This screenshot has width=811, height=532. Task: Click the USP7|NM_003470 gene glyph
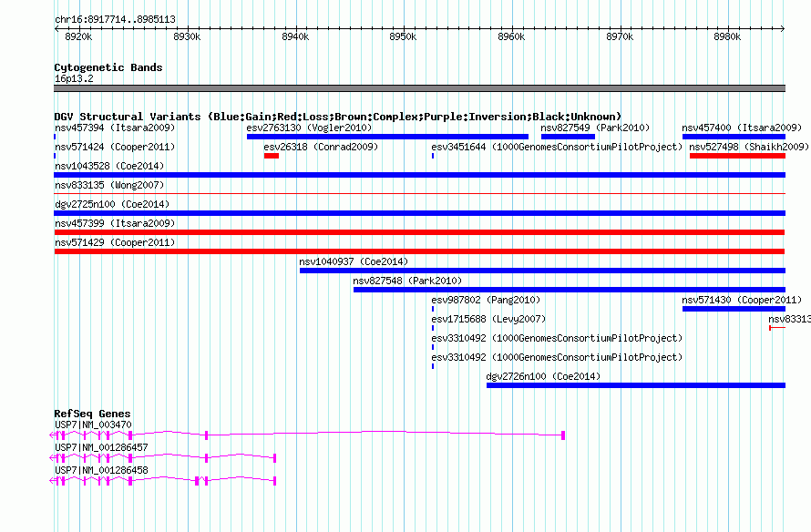coord(307,435)
